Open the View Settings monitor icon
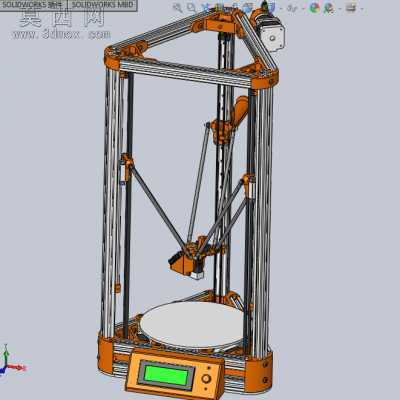400x400 pixels. 351,7
